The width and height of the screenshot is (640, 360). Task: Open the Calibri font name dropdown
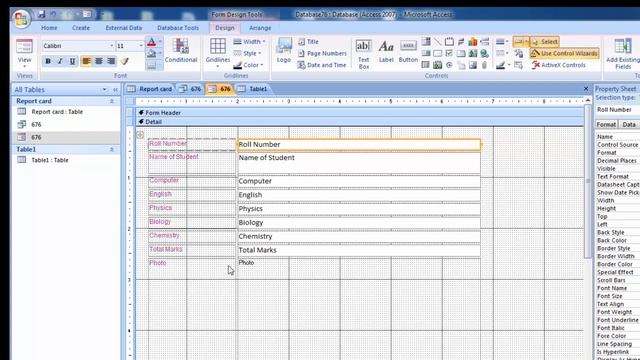(x=111, y=46)
